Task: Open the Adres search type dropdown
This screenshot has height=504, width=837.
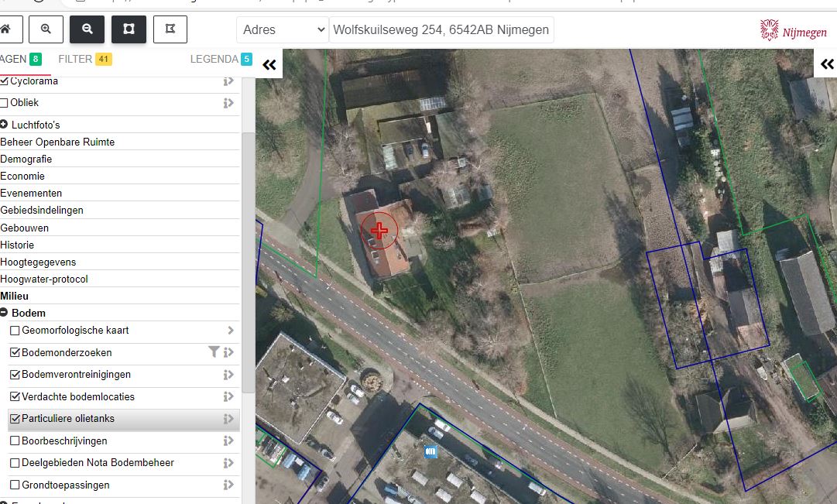Action: tap(283, 30)
